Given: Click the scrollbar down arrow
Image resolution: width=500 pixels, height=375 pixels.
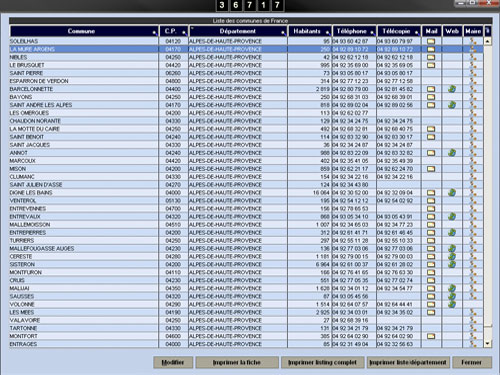Looking at the screenshot, I should [x=488, y=343].
